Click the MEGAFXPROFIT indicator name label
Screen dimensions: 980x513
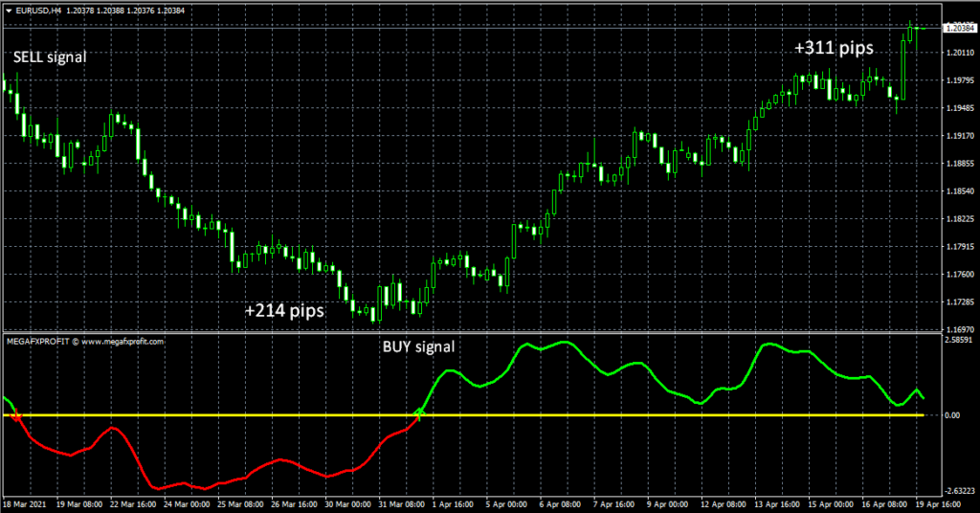pos(84,340)
